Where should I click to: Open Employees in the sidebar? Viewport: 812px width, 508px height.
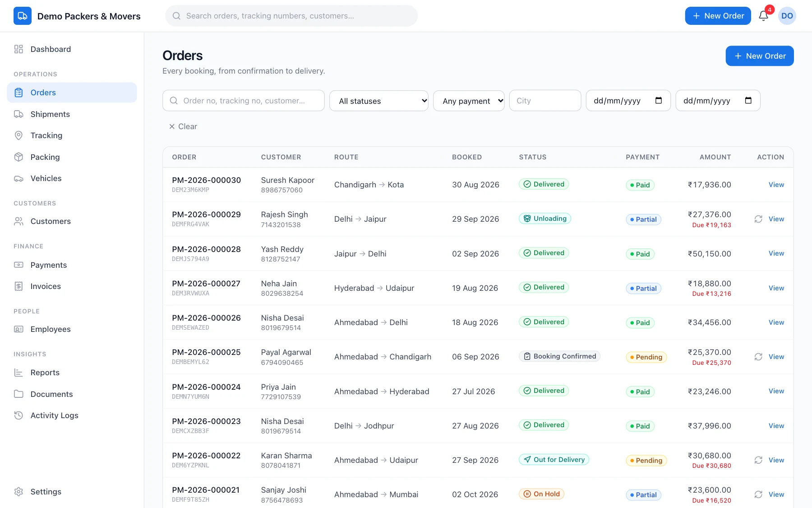pos(72,329)
